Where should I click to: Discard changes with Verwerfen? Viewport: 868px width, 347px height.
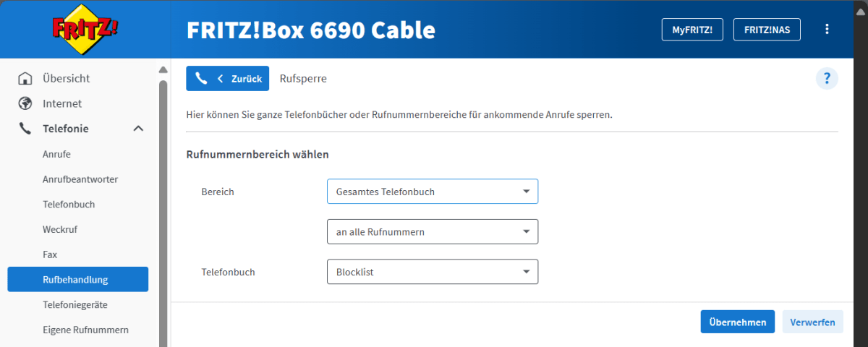pyautogui.click(x=812, y=322)
